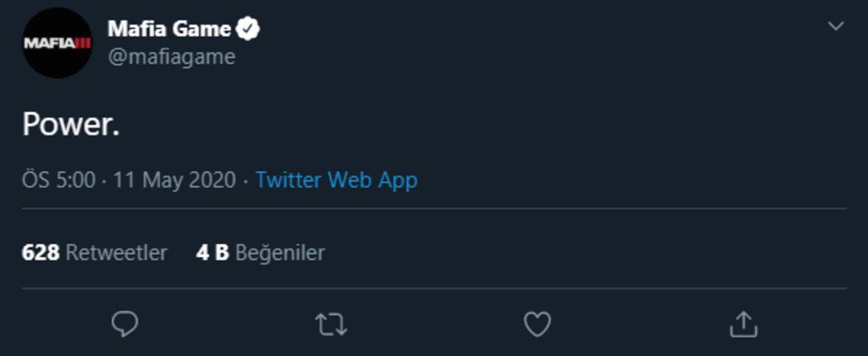Image resolution: width=868 pixels, height=356 pixels.
Task: Visit the @mafiagame handle link
Action: [x=171, y=57]
